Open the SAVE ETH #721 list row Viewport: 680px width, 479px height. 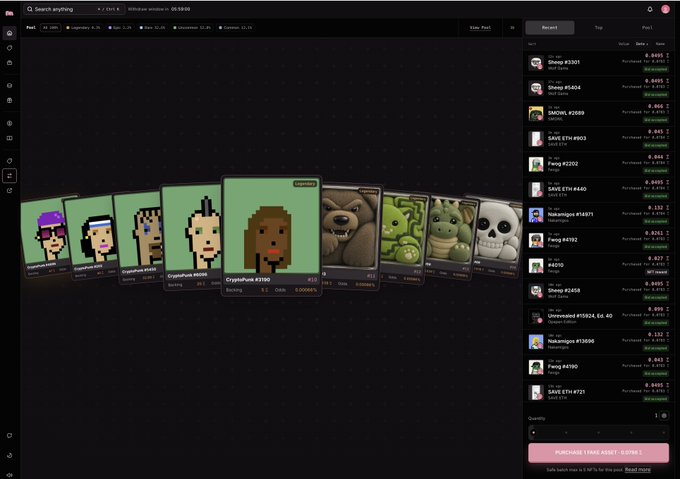tap(598, 392)
